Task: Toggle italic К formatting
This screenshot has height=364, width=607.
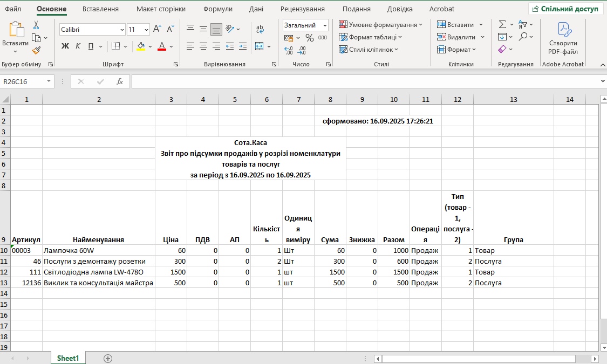Action: pyautogui.click(x=78, y=46)
